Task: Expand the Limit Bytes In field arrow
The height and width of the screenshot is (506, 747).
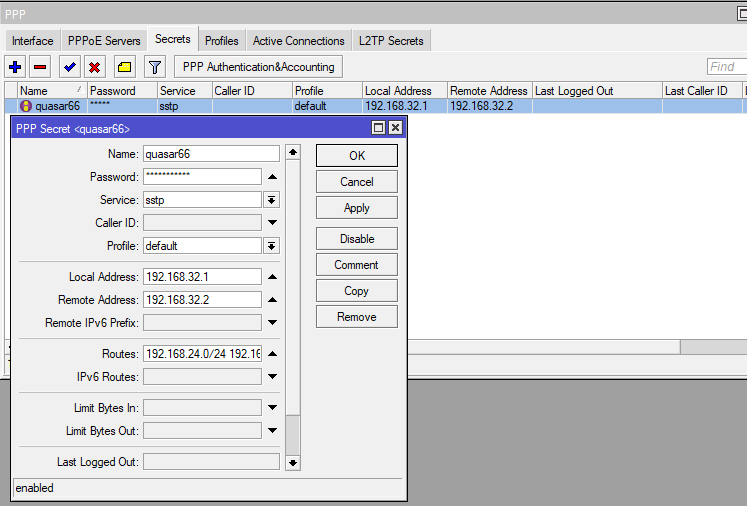Action: (273, 407)
